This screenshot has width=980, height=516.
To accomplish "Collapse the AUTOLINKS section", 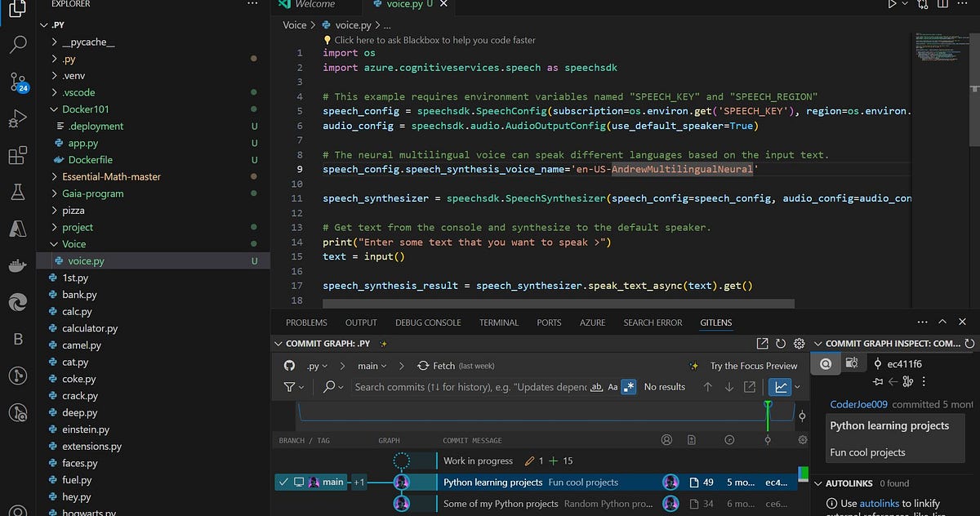I will pyautogui.click(x=818, y=483).
